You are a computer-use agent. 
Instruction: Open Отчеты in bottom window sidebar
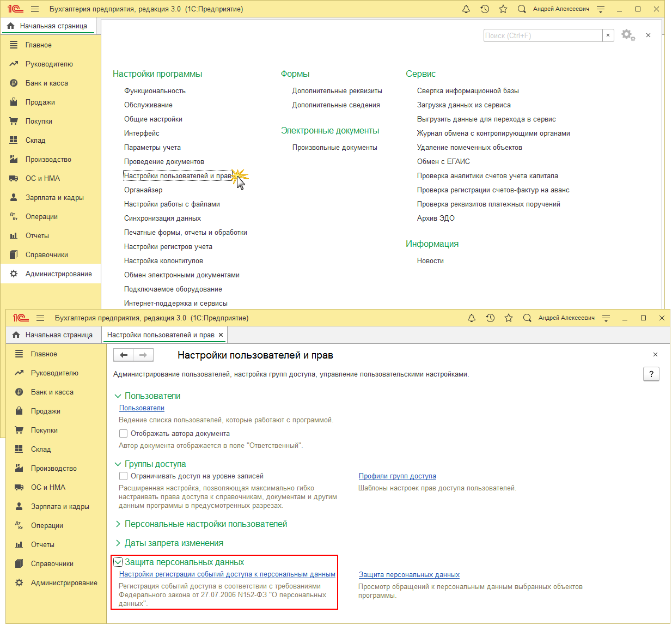(56, 545)
